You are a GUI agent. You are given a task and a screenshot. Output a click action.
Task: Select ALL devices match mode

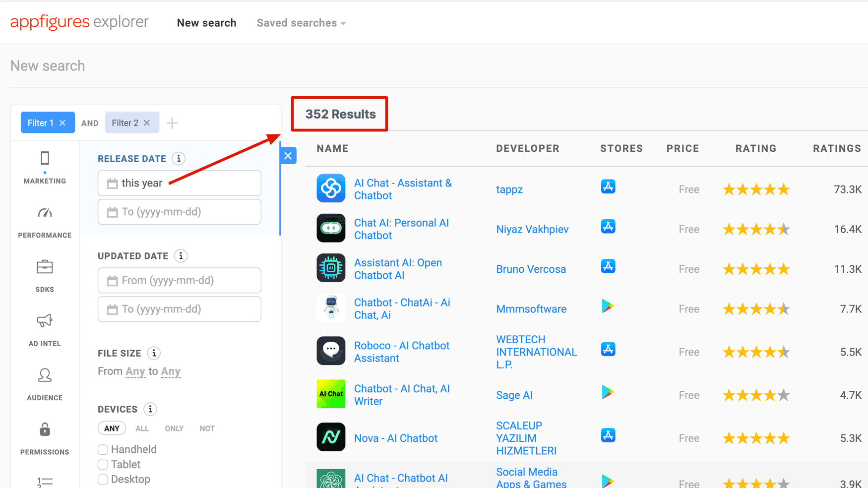tap(142, 428)
